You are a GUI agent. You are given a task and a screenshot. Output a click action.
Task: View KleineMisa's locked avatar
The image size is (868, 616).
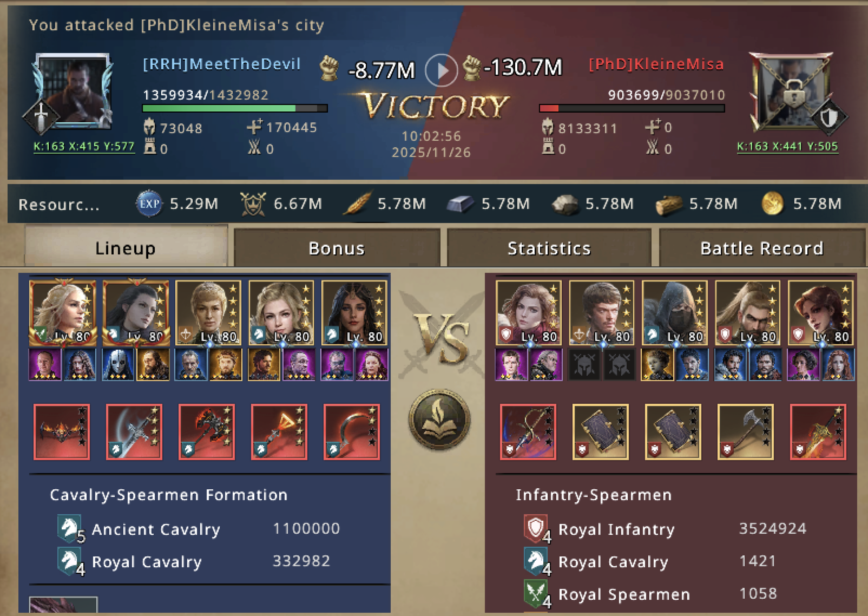[x=792, y=91]
